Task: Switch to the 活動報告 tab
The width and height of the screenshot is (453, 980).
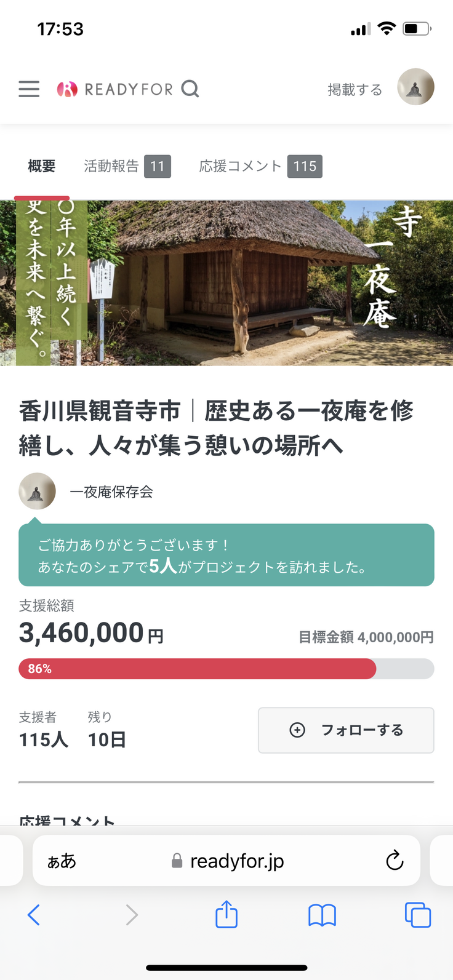Action: coord(127,166)
